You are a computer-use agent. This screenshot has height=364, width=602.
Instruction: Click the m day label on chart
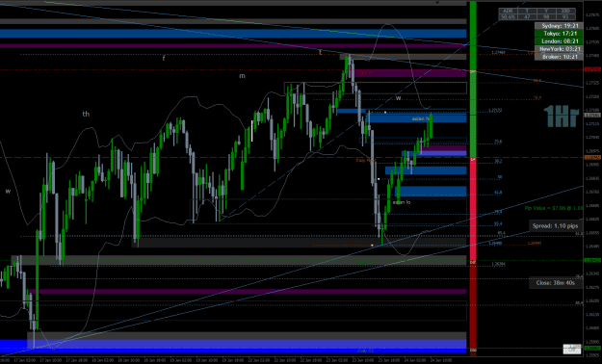coord(242,76)
